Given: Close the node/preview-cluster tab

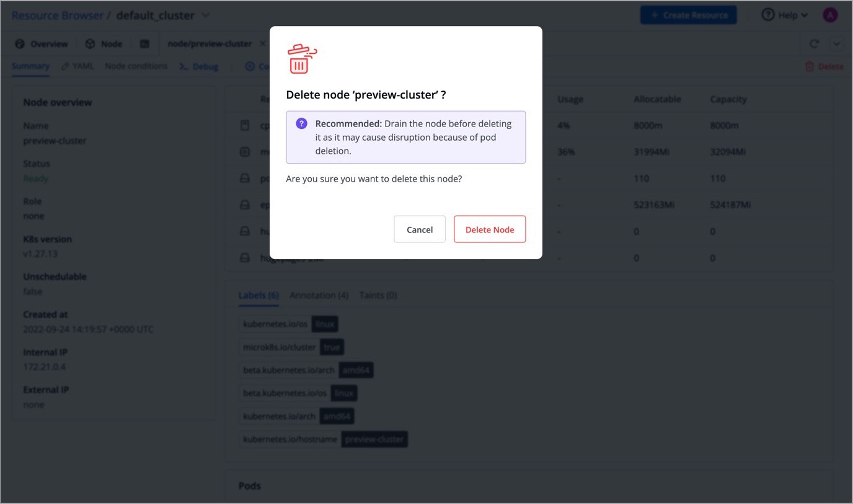Looking at the screenshot, I should (262, 43).
